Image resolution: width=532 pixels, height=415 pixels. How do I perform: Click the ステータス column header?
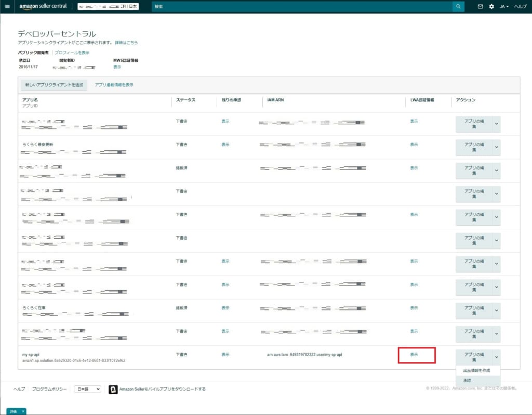[185, 100]
